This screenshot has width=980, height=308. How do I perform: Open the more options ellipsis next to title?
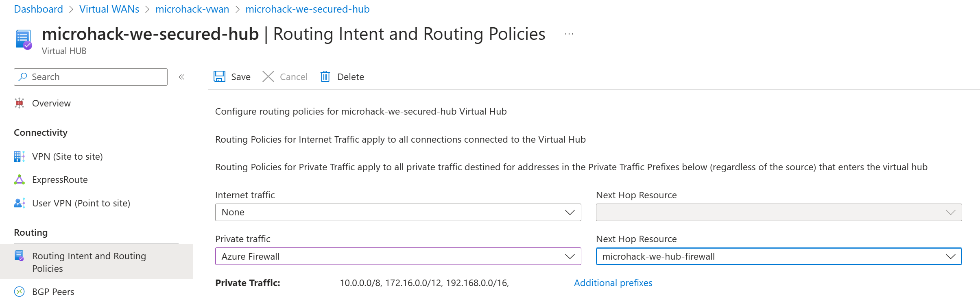pyautogui.click(x=569, y=34)
